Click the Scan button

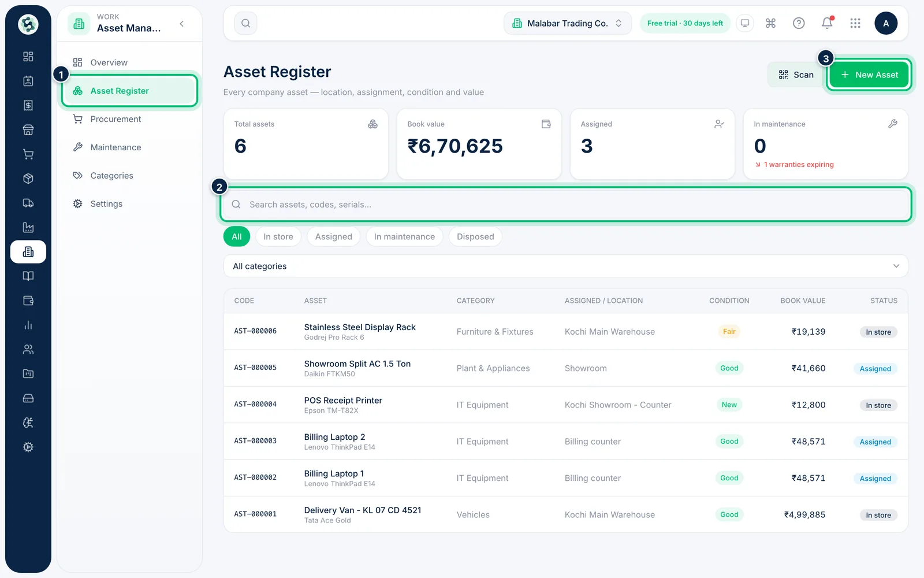796,75
